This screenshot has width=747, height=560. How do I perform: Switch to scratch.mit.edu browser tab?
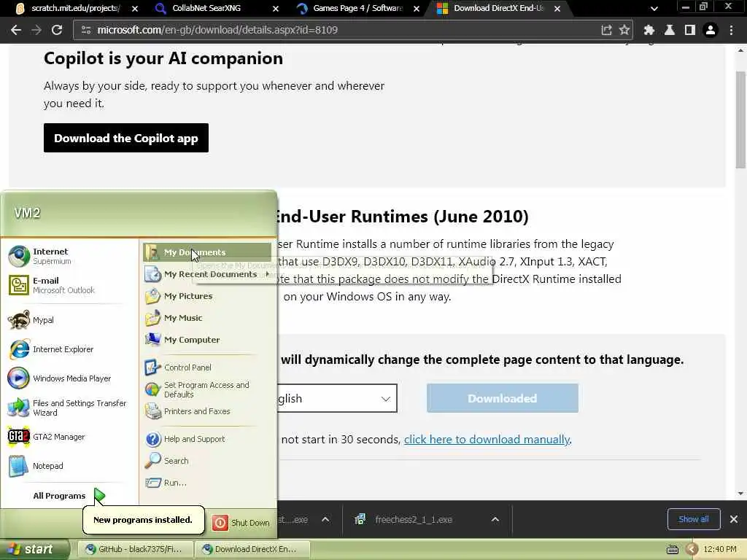75,8
